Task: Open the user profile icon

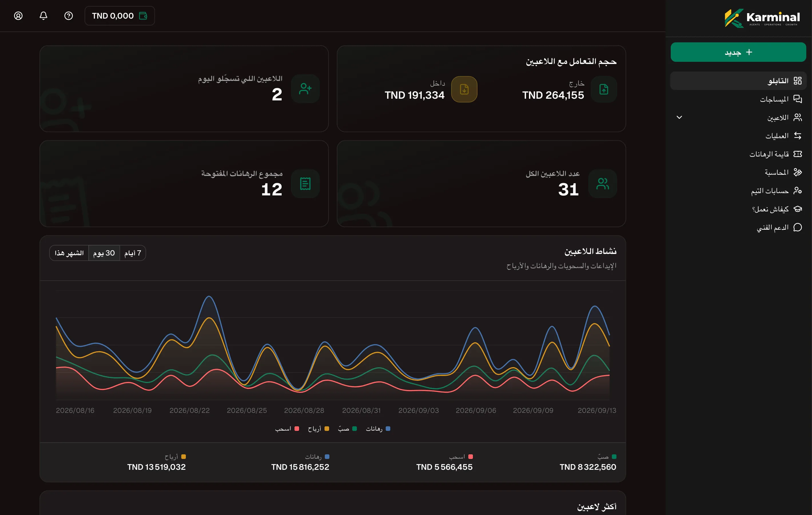Action: pos(18,16)
